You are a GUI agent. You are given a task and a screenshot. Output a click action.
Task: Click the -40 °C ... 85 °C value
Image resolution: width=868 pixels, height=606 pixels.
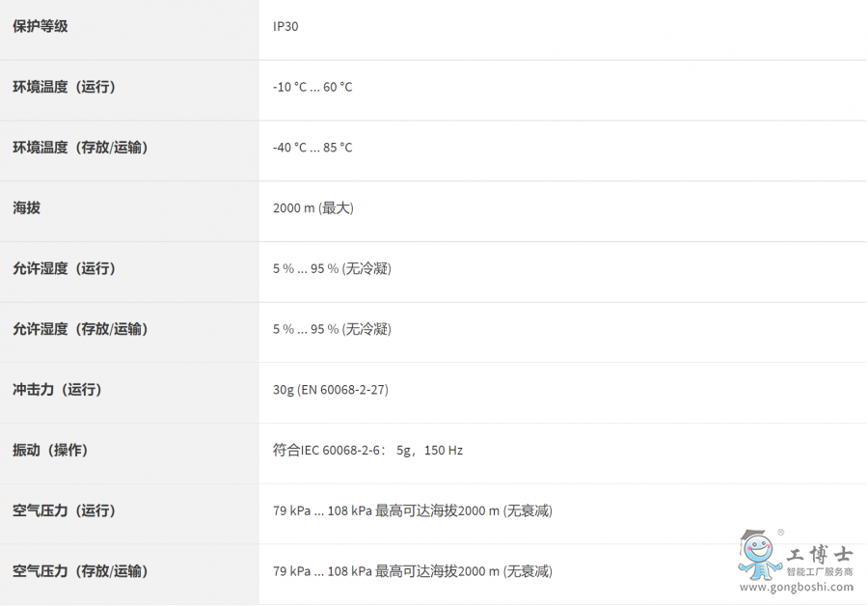click(x=312, y=148)
